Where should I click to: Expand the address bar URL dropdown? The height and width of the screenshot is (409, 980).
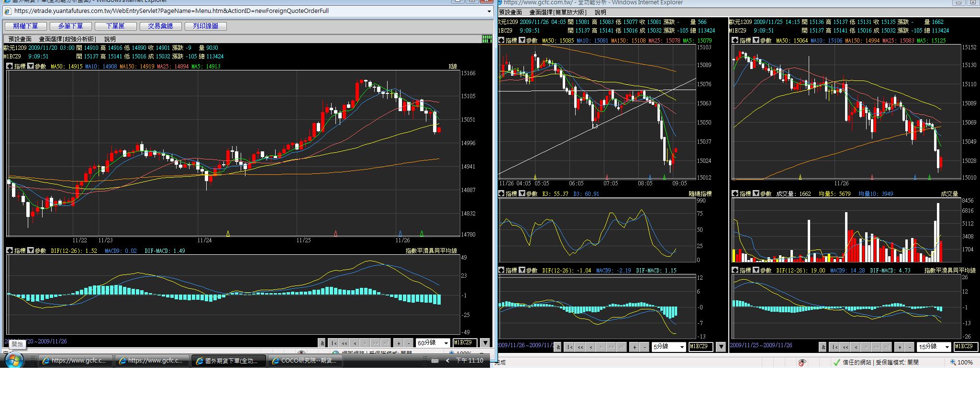pos(489,11)
